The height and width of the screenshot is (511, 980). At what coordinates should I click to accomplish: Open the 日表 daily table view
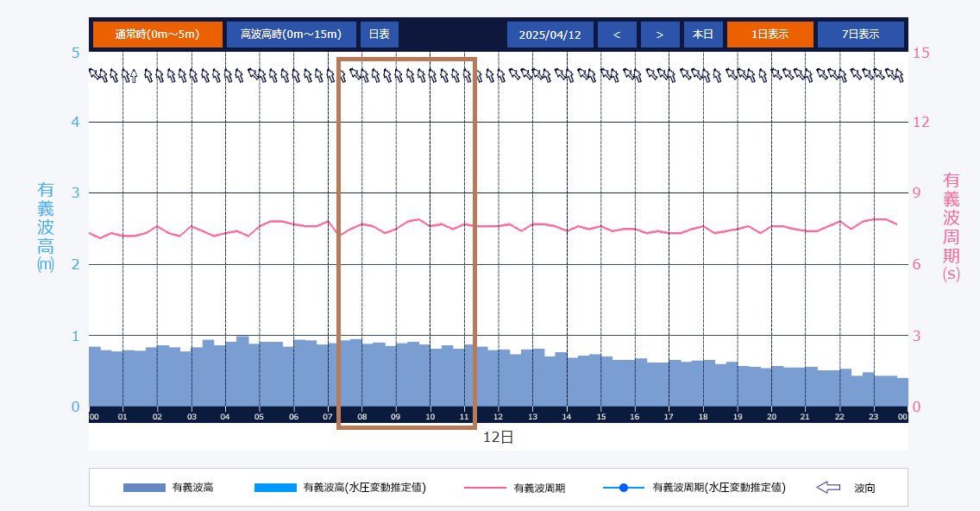click(x=379, y=35)
